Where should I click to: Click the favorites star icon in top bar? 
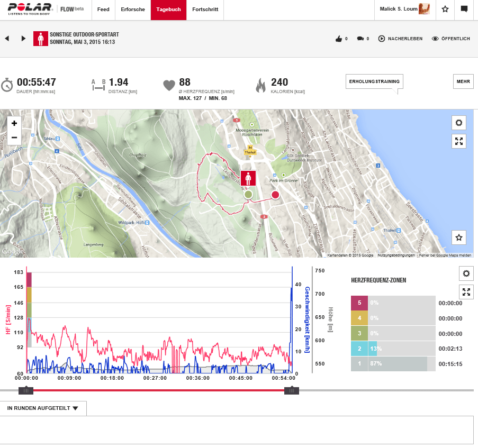(445, 10)
